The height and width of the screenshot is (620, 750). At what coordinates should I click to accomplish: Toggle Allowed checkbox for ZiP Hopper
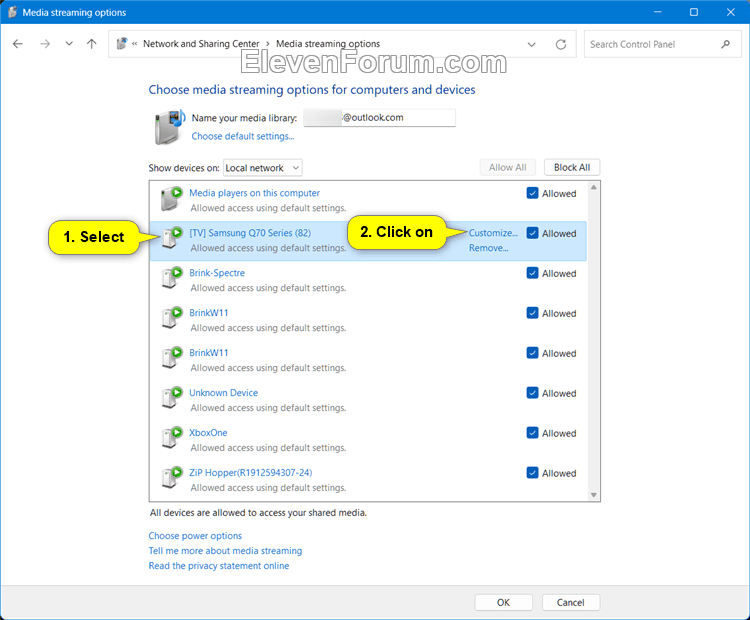click(532, 473)
